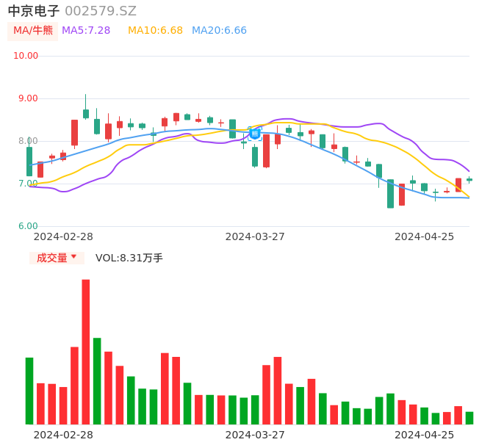Click the stock name 中京电子
This screenshot has width=504, height=445.
pos(34,11)
